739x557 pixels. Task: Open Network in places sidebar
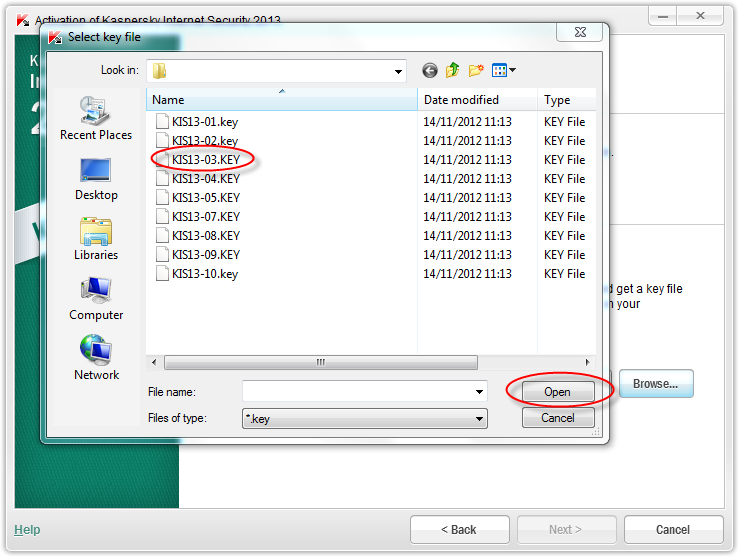tap(96, 358)
